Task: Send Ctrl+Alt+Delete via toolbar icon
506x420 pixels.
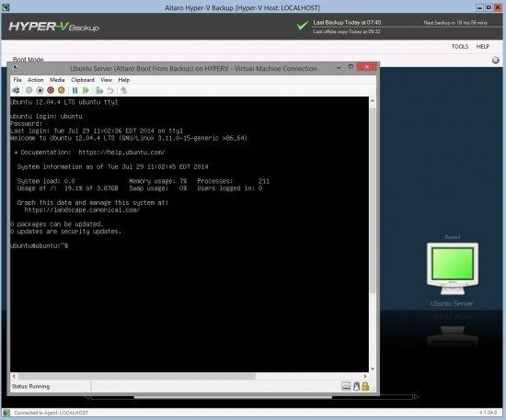Action: pos(16,91)
